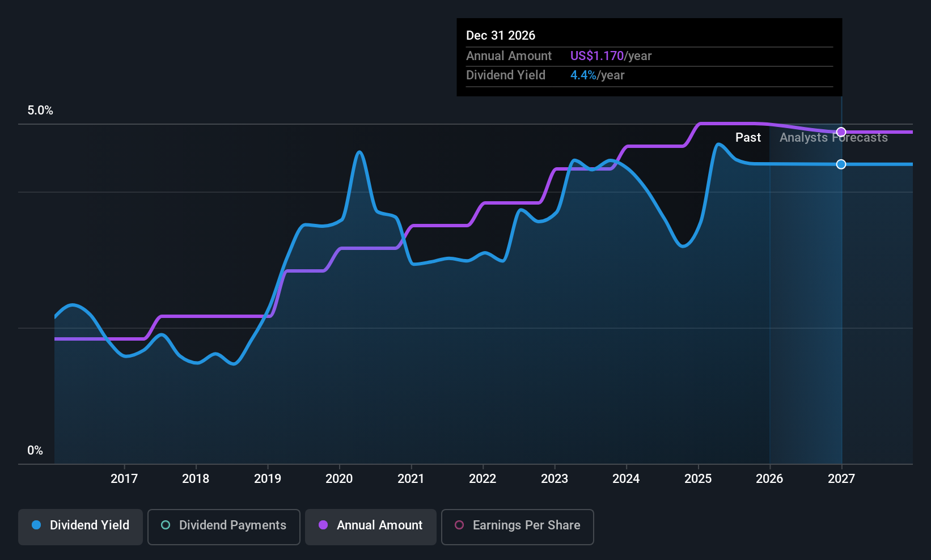
Task: Toggle the Dividend Yield series
Action: (81, 527)
